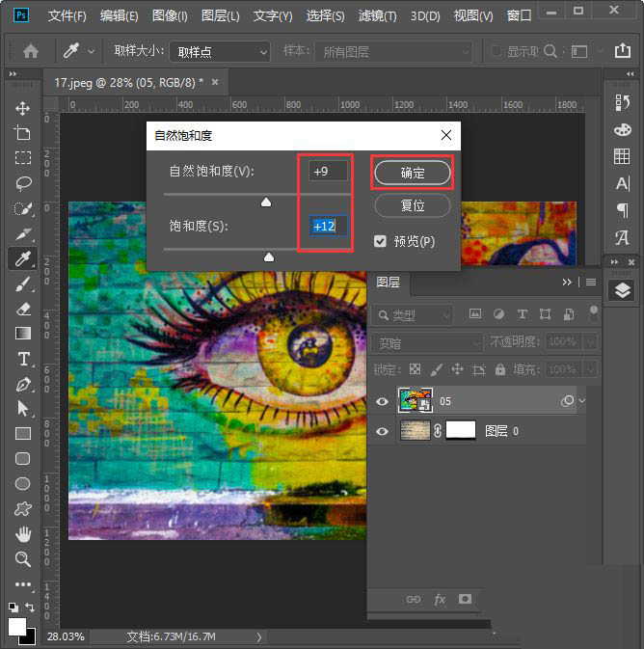Hide the 05 layer visibility eye
The height and width of the screenshot is (649, 644).
coord(382,401)
